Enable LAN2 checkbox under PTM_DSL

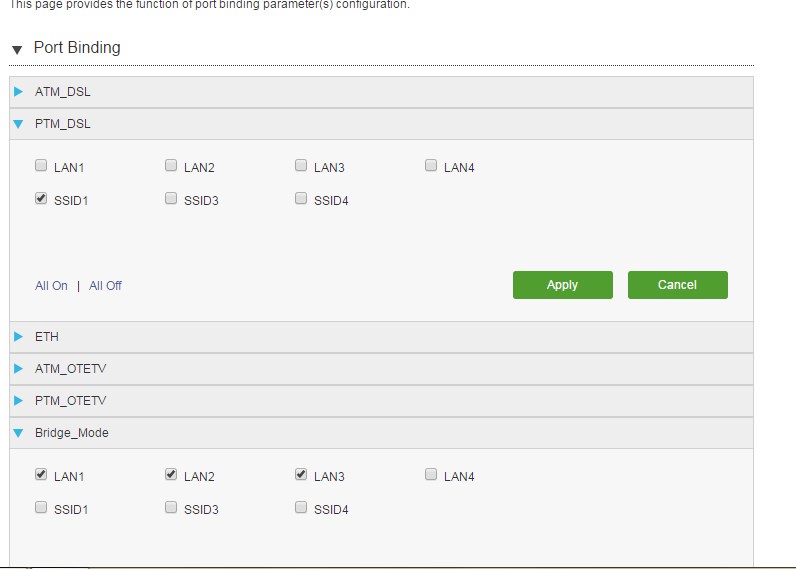[x=171, y=165]
